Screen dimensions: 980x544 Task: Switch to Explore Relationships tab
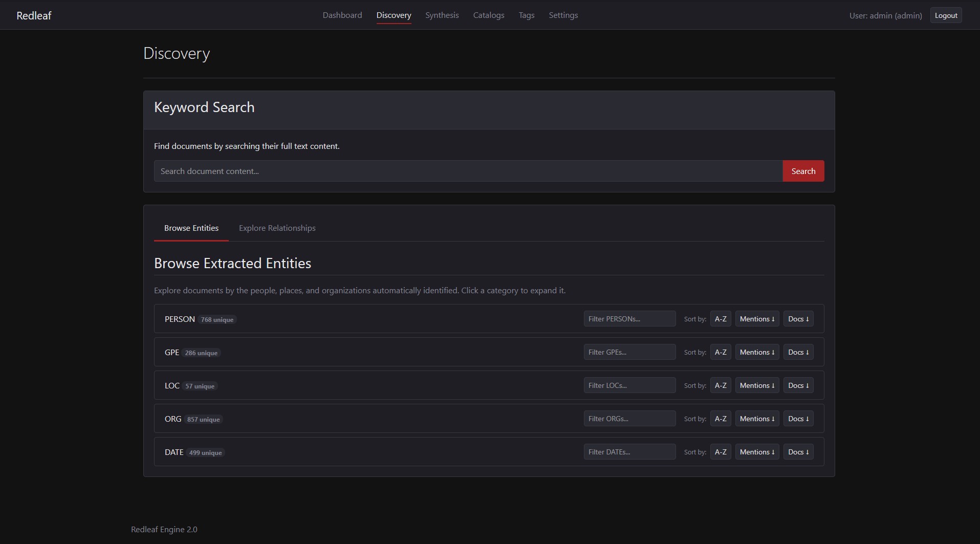pos(277,228)
